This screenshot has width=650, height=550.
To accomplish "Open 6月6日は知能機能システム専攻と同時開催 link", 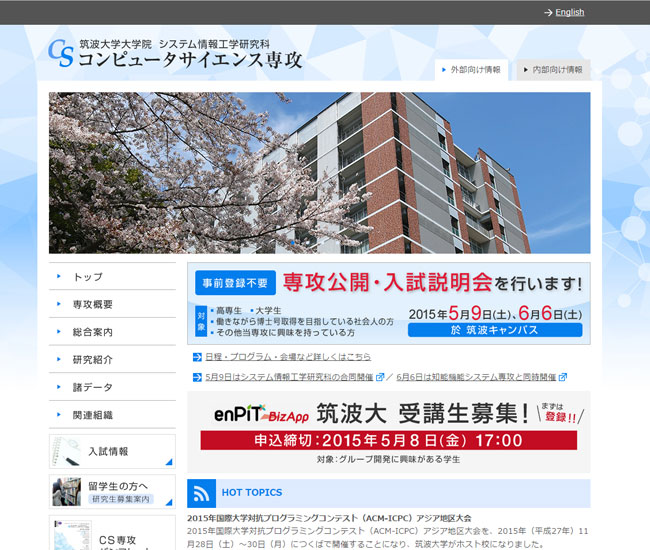I will coord(476,377).
